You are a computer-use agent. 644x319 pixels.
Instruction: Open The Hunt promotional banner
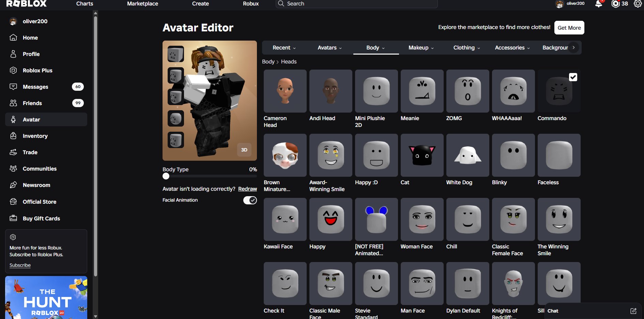click(x=46, y=298)
